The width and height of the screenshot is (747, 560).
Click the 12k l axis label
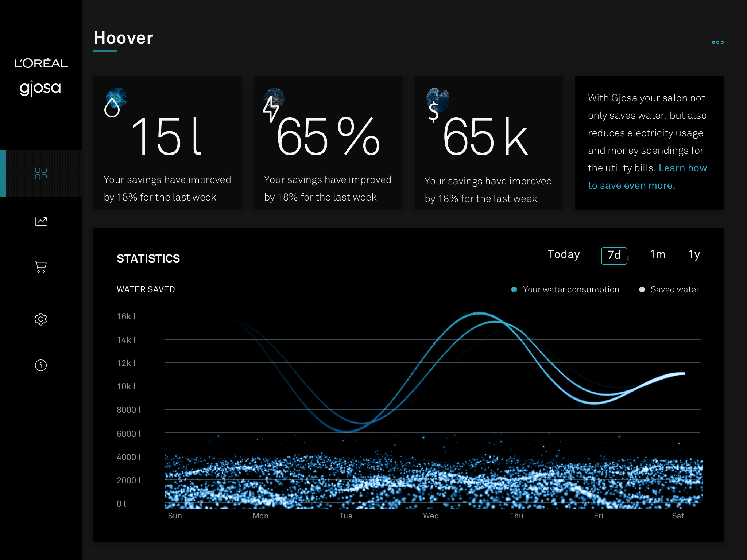coord(126,363)
